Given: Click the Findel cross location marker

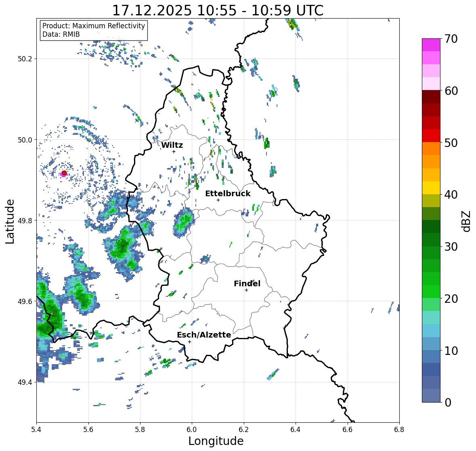Looking at the screenshot, I should 247,290.
